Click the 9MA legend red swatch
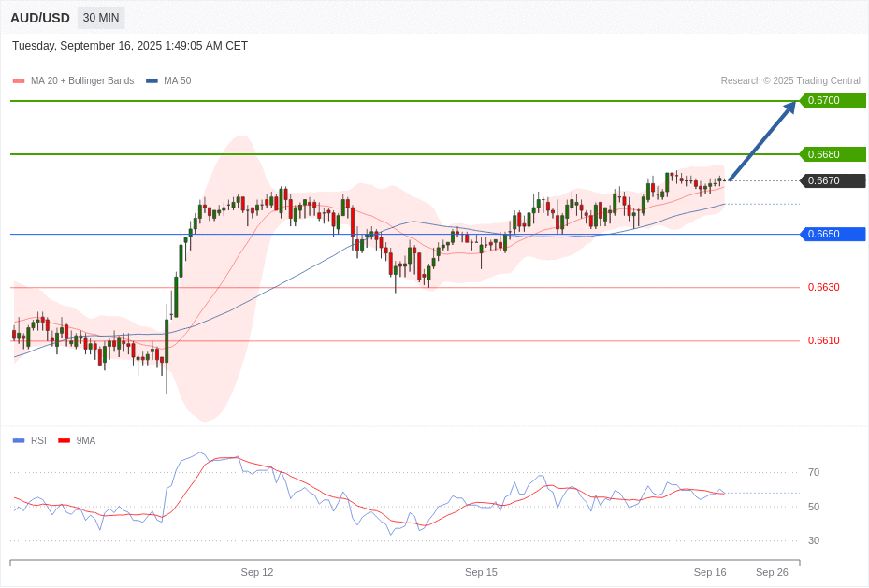The height and width of the screenshot is (588, 869). click(x=64, y=440)
